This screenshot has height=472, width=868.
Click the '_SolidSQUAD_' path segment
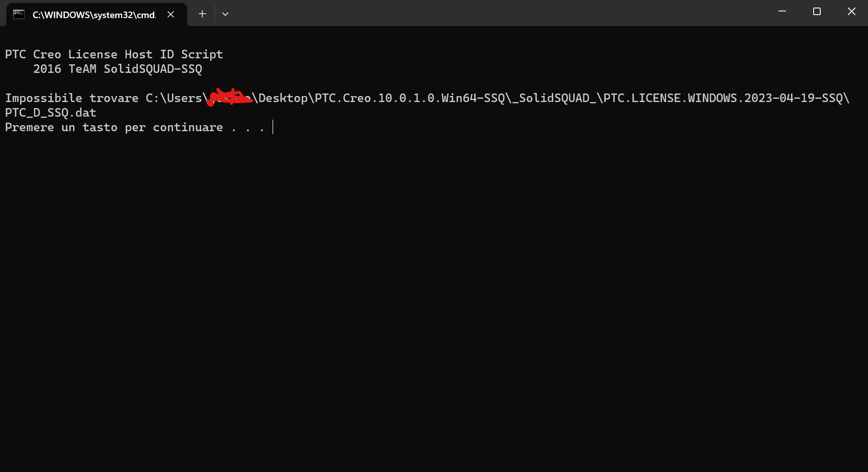click(554, 98)
